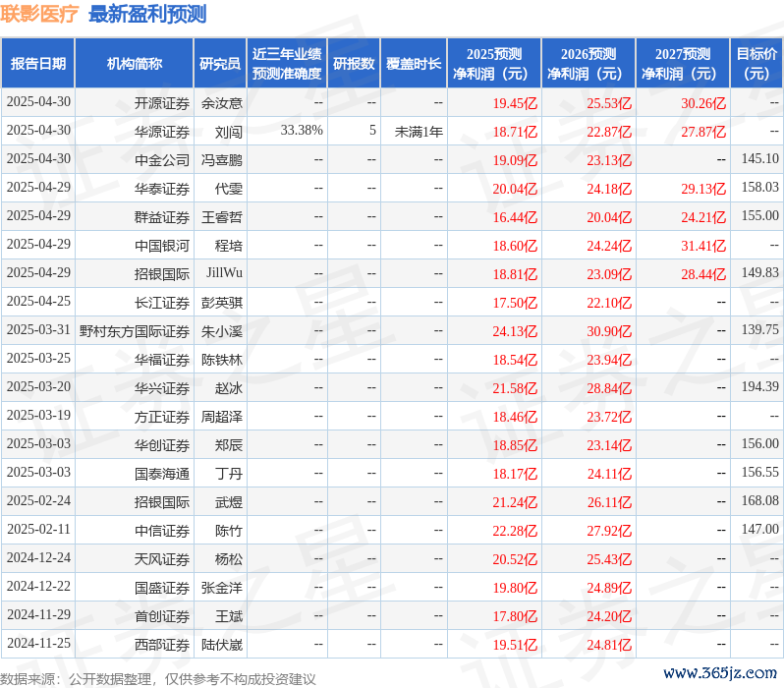Open the www.365jz.com link
Screen dimensions: 784x688
720,673
